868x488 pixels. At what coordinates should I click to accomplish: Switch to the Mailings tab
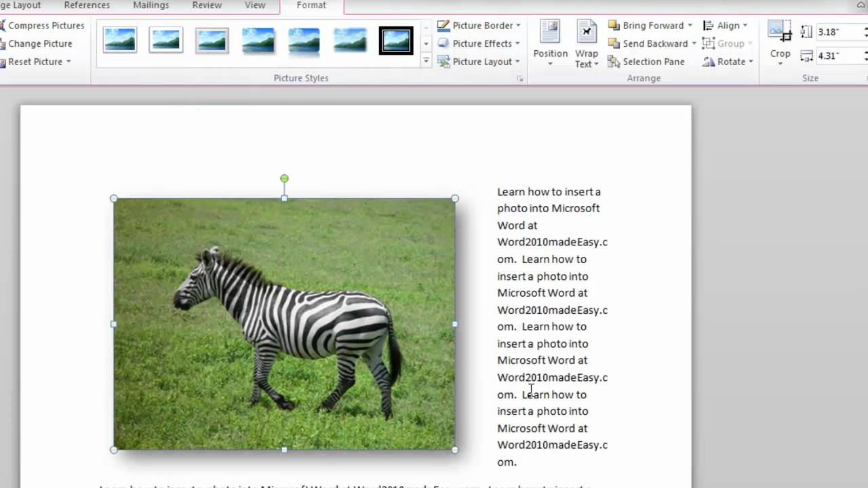151,5
